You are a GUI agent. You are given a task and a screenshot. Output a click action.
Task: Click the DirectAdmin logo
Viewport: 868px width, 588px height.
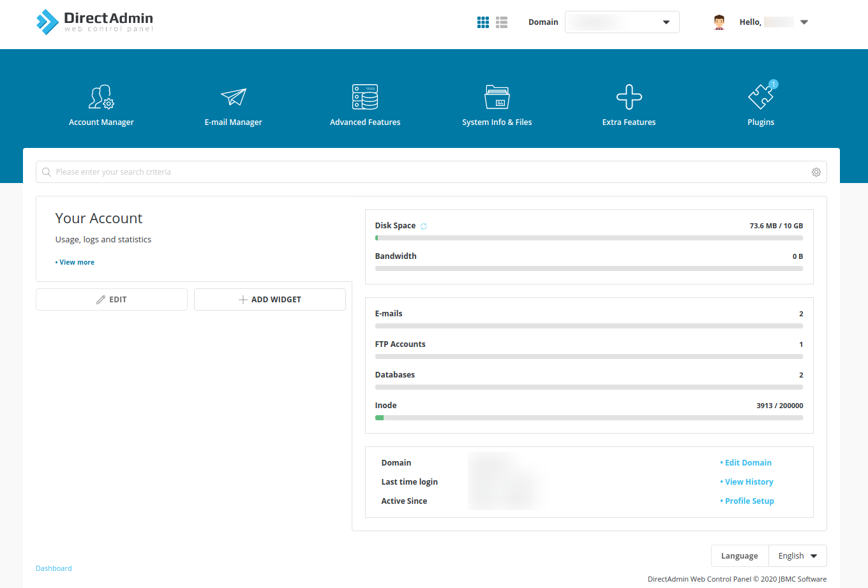point(94,22)
